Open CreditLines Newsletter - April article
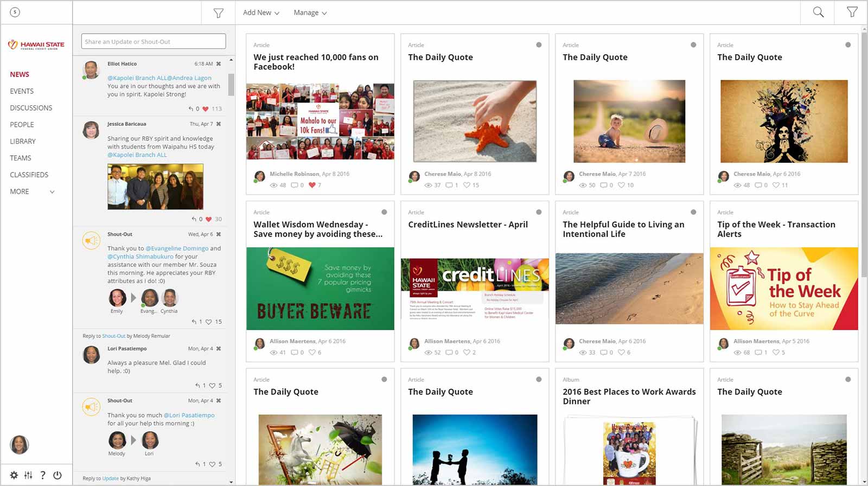 [468, 225]
